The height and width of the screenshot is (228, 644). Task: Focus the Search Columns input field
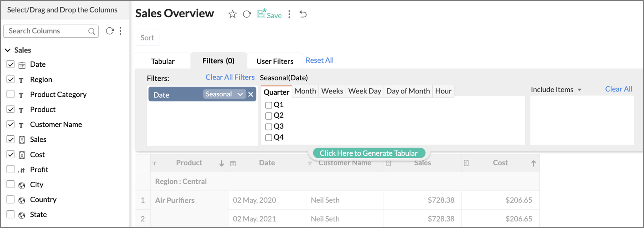[x=46, y=31]
